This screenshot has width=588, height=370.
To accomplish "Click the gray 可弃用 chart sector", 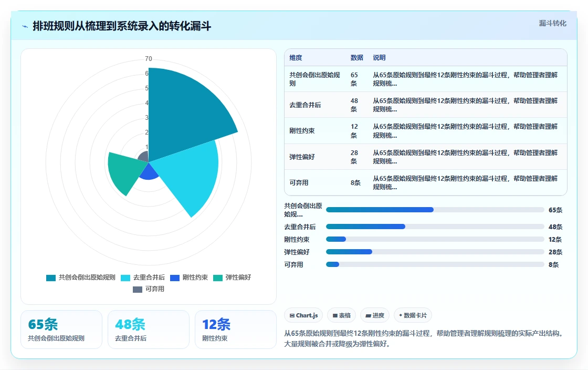I will pos(144,157).
